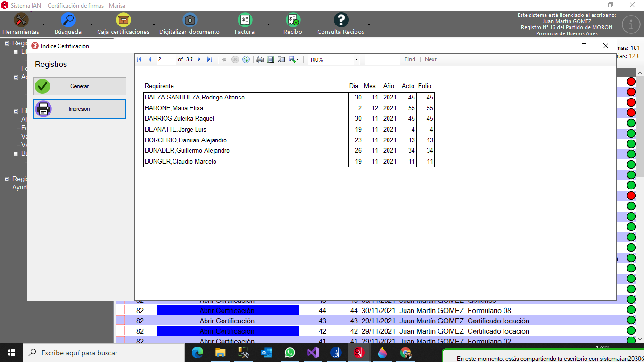Click the Recibo toolbar icon
644x362 pixels.
(292, 21)
